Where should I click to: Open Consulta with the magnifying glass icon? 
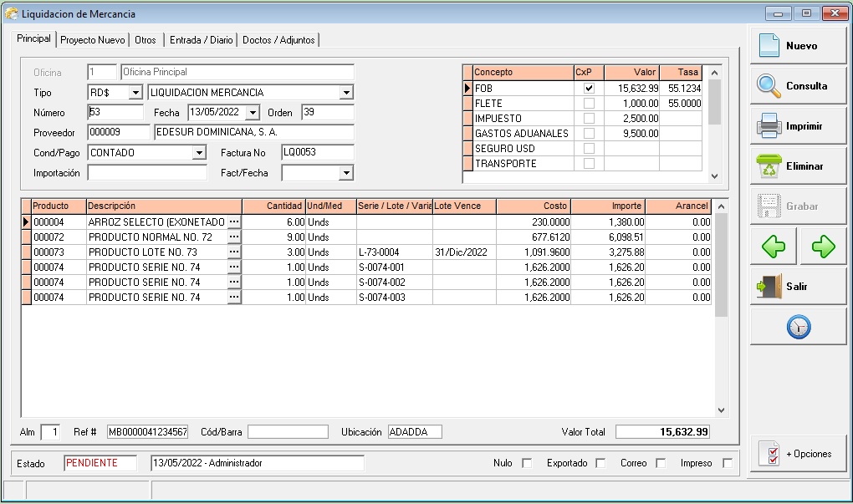pos(769,86)
